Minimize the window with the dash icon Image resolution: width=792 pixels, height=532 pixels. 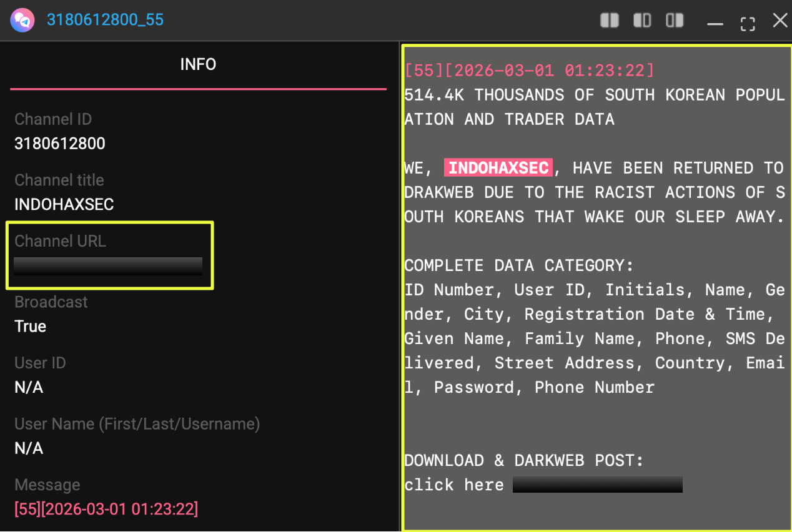[715, 24]
